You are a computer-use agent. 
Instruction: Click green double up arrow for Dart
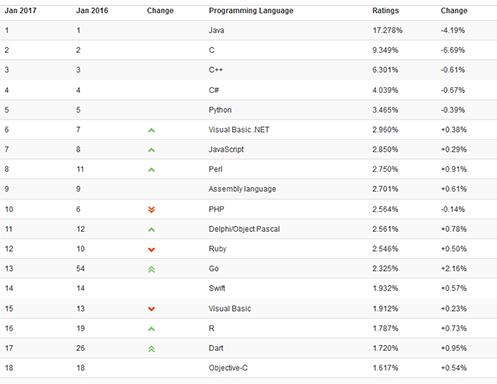151,349
